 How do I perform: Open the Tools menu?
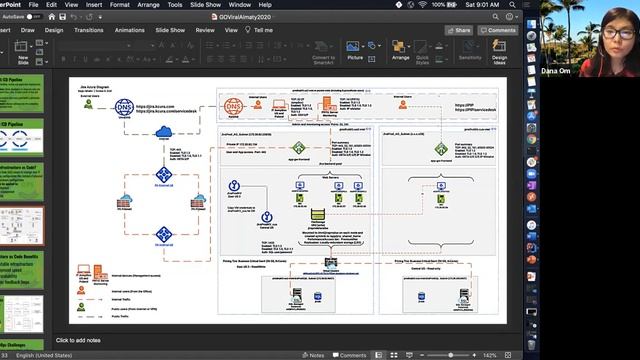[175, 5]
